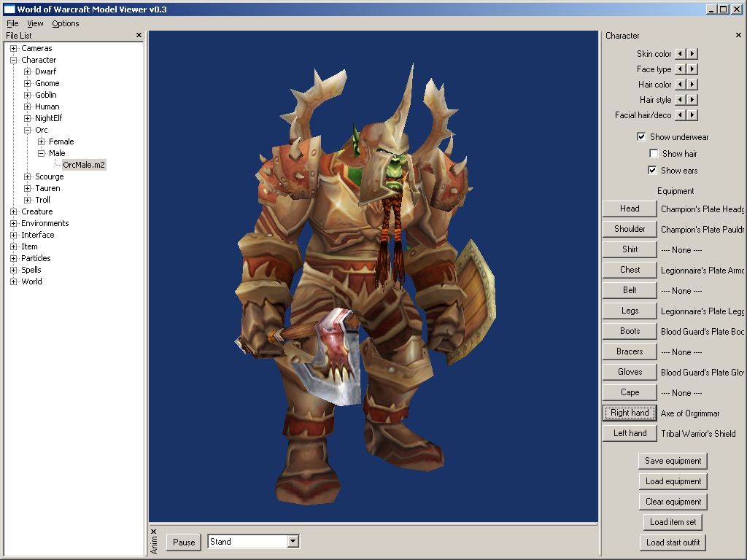Choose Right hand equipment slot
The width and height of the screenshot is (747, 560).
pyautogui.click(x=630, y=413)
